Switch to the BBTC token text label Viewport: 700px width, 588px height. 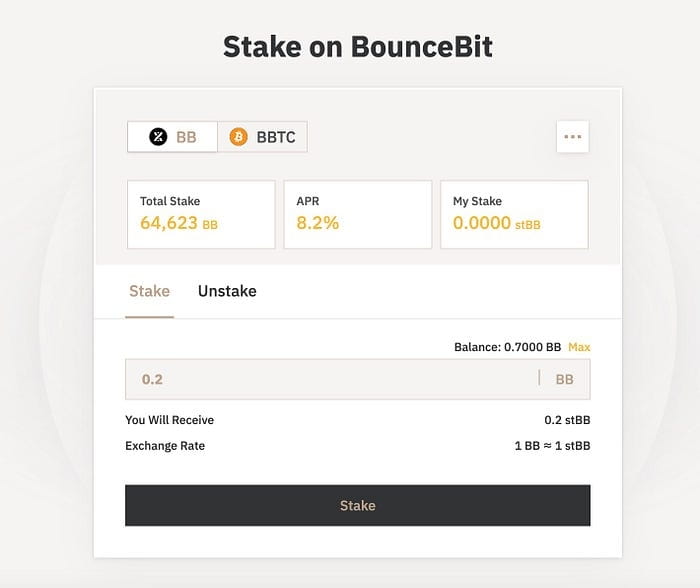point(276,137)
